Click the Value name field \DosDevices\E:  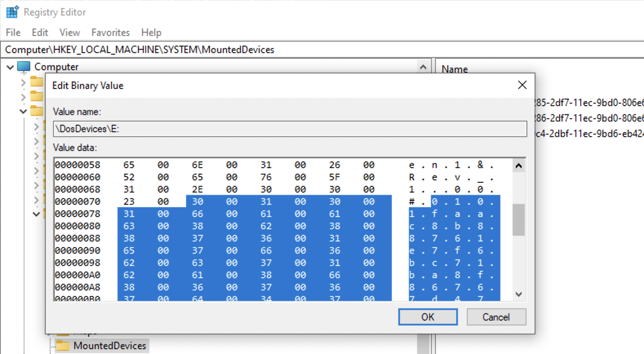pos(290,129)
